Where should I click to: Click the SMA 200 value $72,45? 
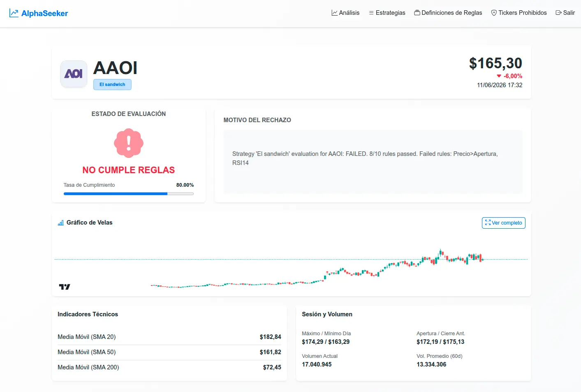(x=272, y=367)
